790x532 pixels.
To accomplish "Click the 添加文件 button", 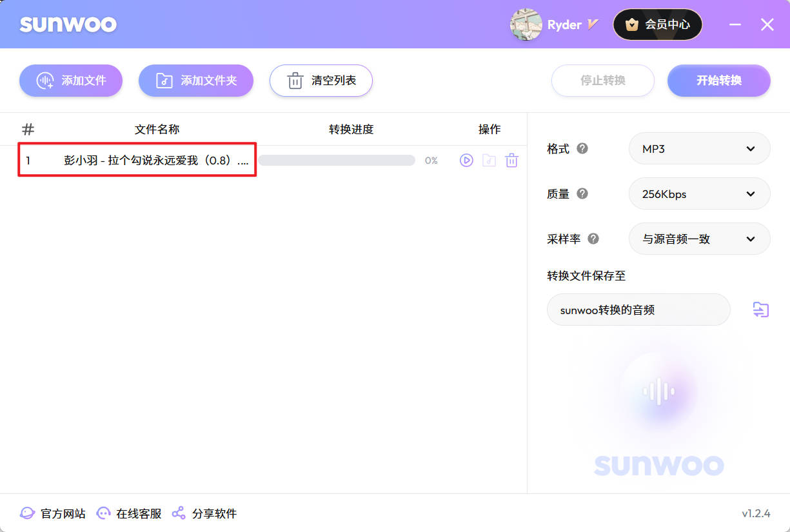I will pos(71,81).
